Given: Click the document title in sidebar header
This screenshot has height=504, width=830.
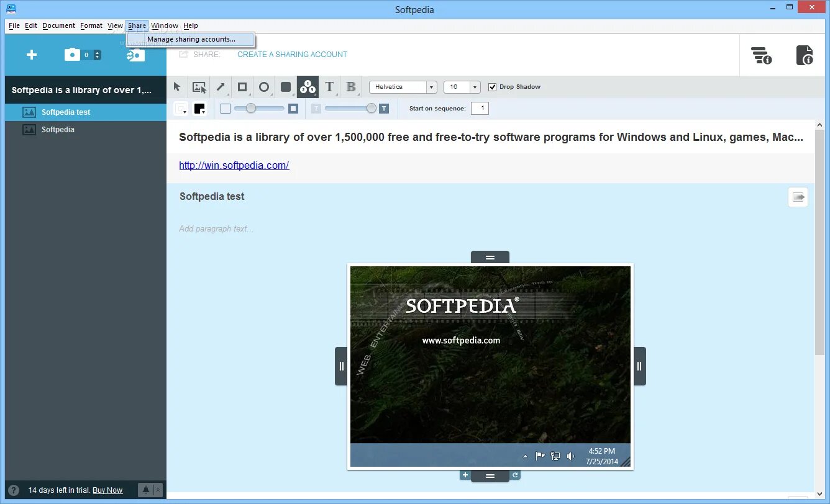Looking at the screenshot, I should [x=81, y=90].
